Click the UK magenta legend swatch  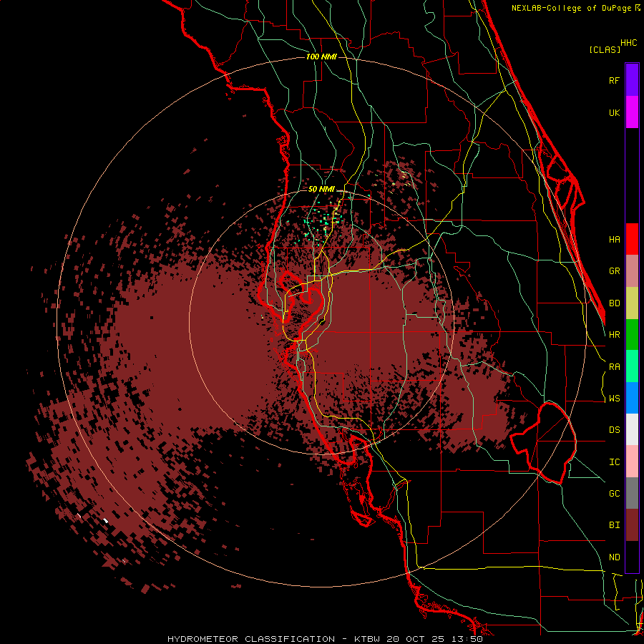(632, 112)
